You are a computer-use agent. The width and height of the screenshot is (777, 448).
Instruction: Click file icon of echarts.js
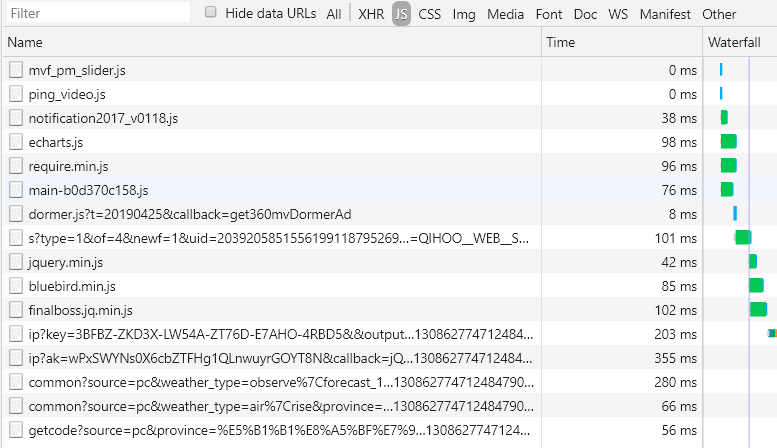click(x=16, y=142)
